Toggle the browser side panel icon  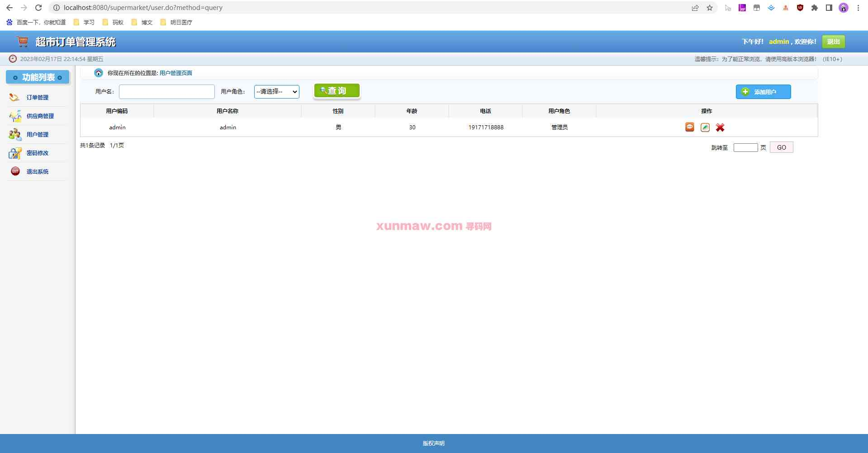pyautogui.click(x=829, y=8)
